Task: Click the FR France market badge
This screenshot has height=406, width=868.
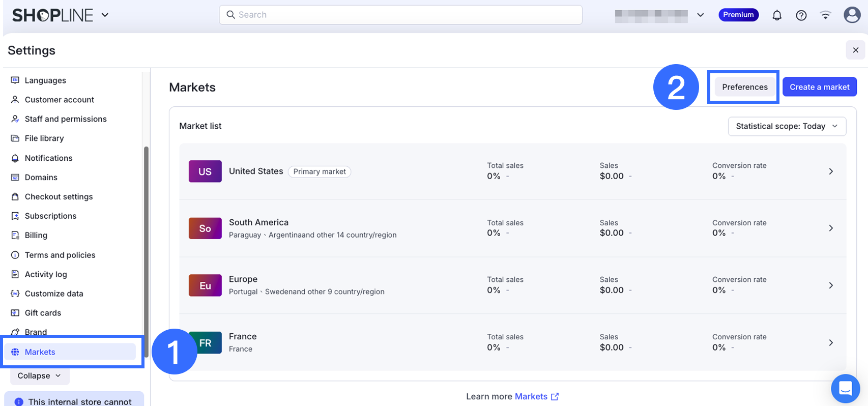Action: tap(205, 343)
